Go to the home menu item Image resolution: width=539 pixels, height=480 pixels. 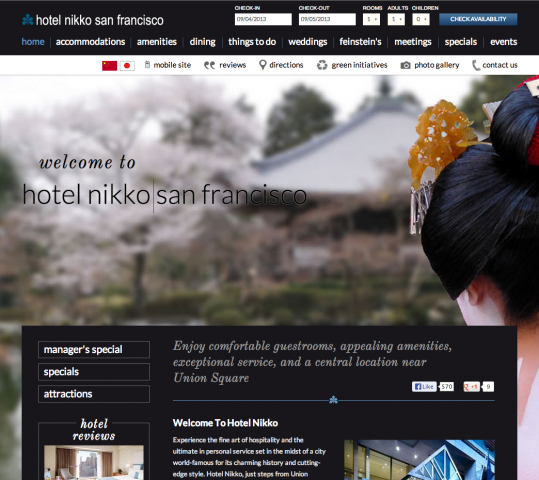[x=33, y=42]
